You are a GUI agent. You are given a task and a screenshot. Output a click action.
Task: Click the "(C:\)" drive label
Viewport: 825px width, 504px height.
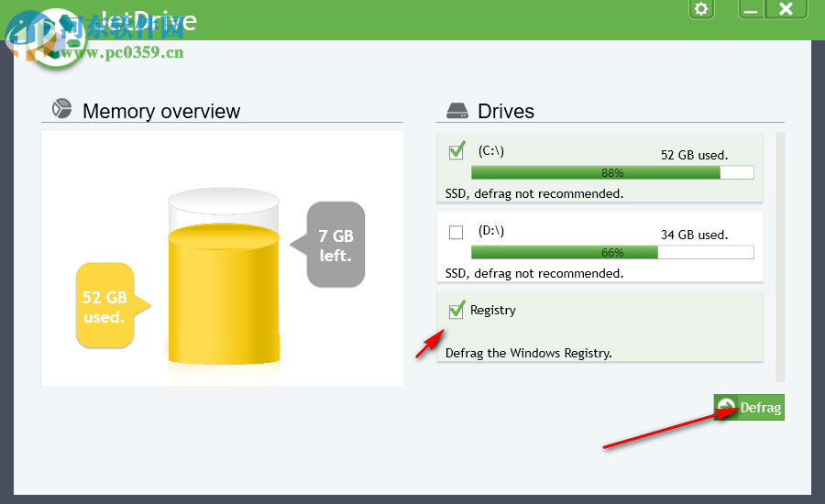tap(491, 151)
